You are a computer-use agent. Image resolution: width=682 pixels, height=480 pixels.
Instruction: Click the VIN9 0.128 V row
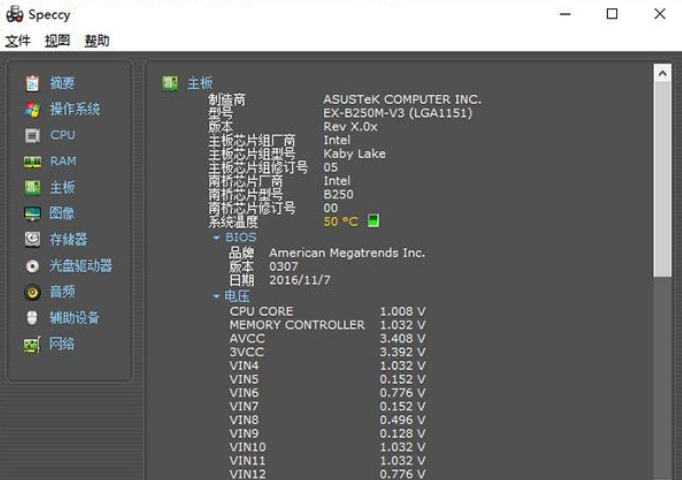pos(328,434)
